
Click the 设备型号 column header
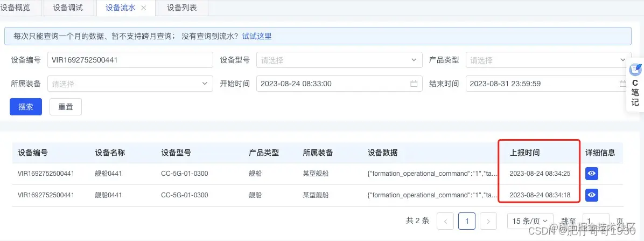tap(176, 153)
